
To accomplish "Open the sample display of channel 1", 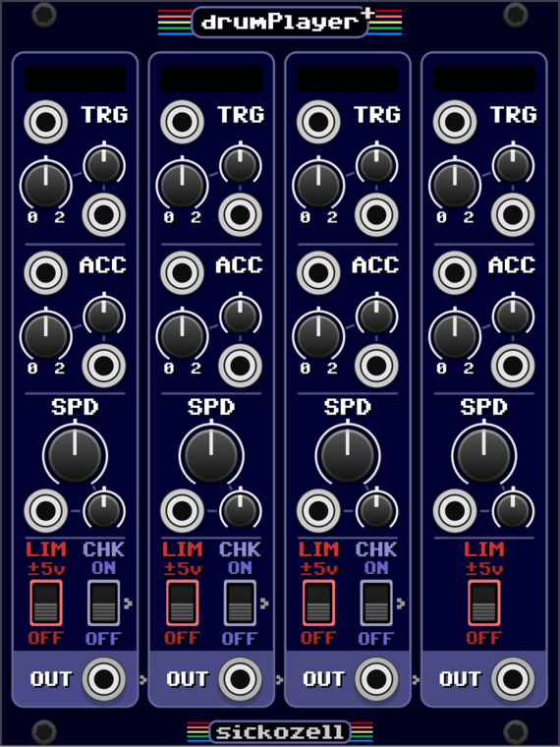I will (75, 78).
